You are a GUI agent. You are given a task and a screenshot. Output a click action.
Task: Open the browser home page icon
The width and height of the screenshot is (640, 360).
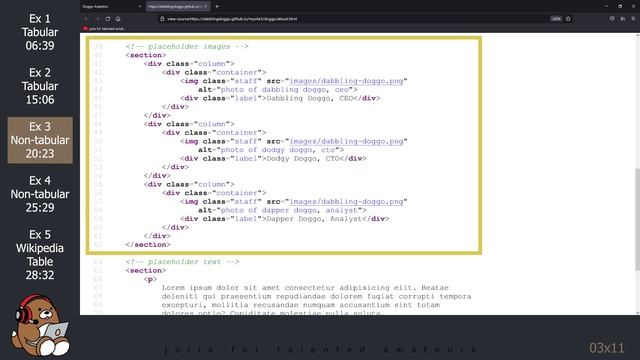coord(118,19)
